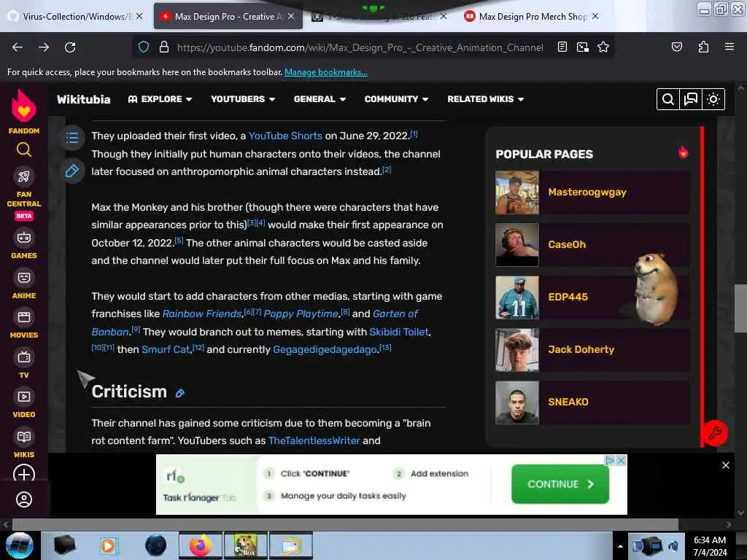
Task: Close the Virus-Collection tab
Action: coord(139,16)
